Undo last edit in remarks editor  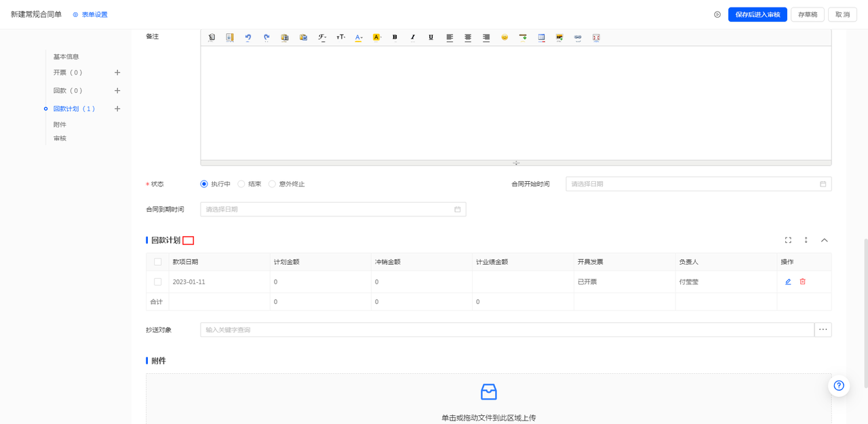pyautogui.click(x=248, y=37)
